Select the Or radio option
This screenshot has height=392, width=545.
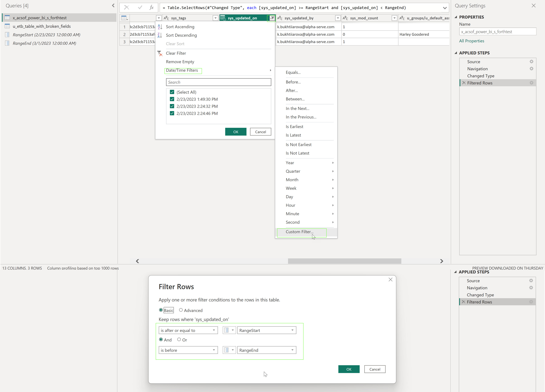(179, 340)
